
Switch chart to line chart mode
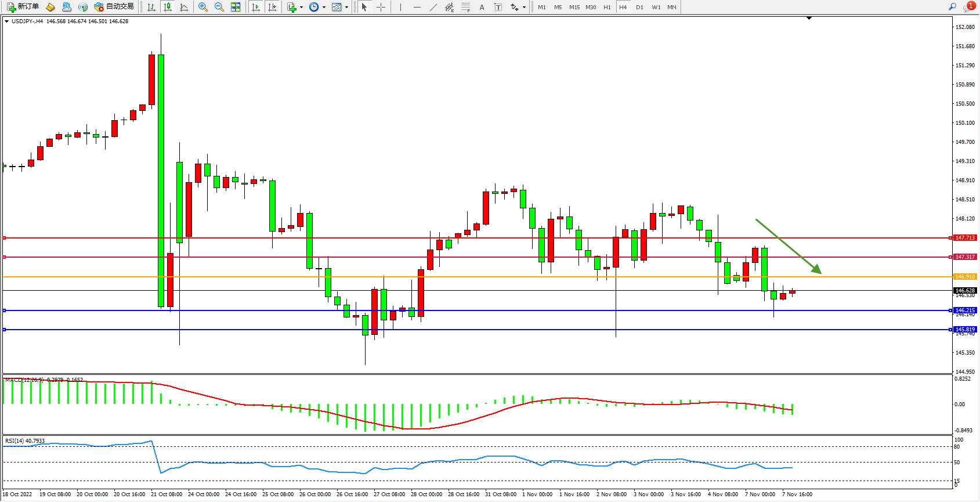tap(184, 7)
